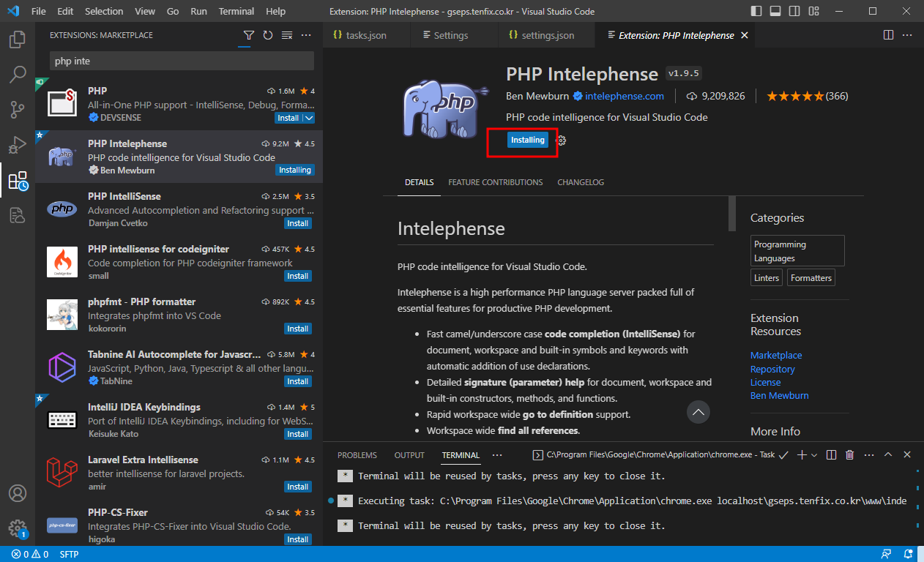
Task: Open the FEATURE CONTRIBUTIONS tab
Action: 496,182
